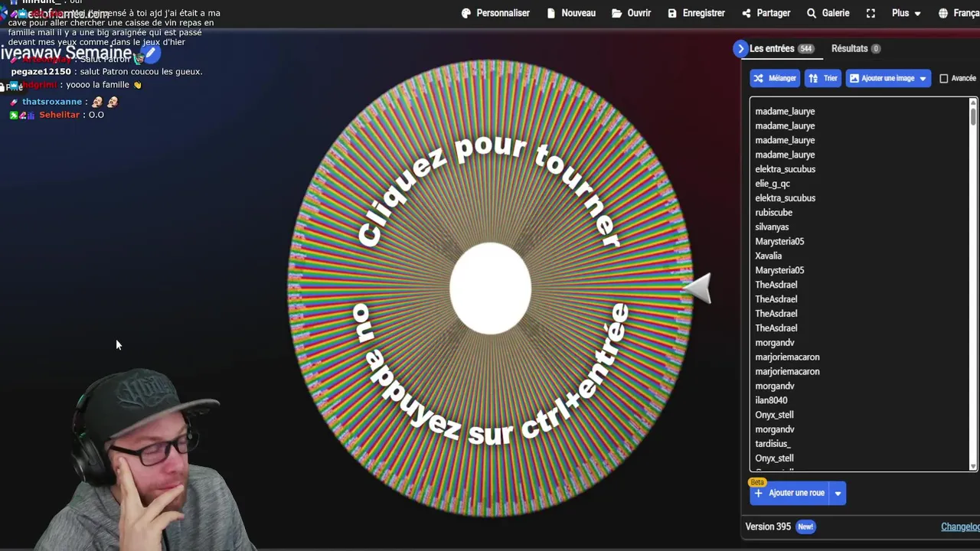Save the wheel with Enregistrer

(696, 13)
